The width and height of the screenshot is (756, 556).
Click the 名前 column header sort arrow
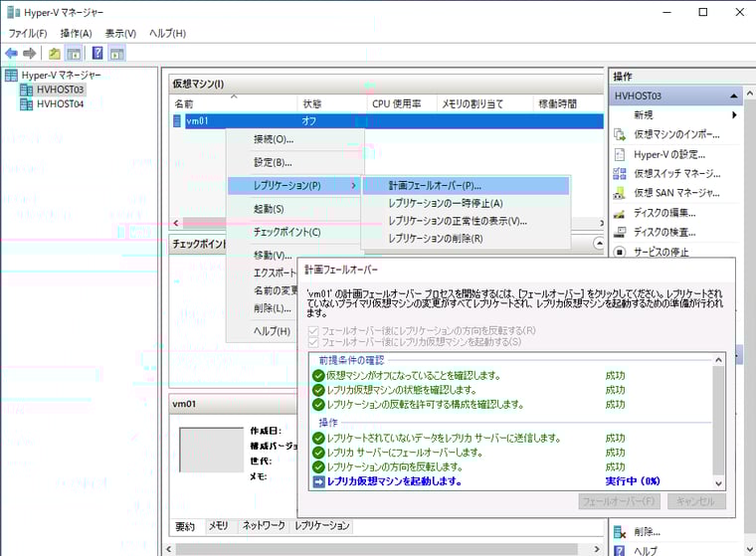pos(234,96)
